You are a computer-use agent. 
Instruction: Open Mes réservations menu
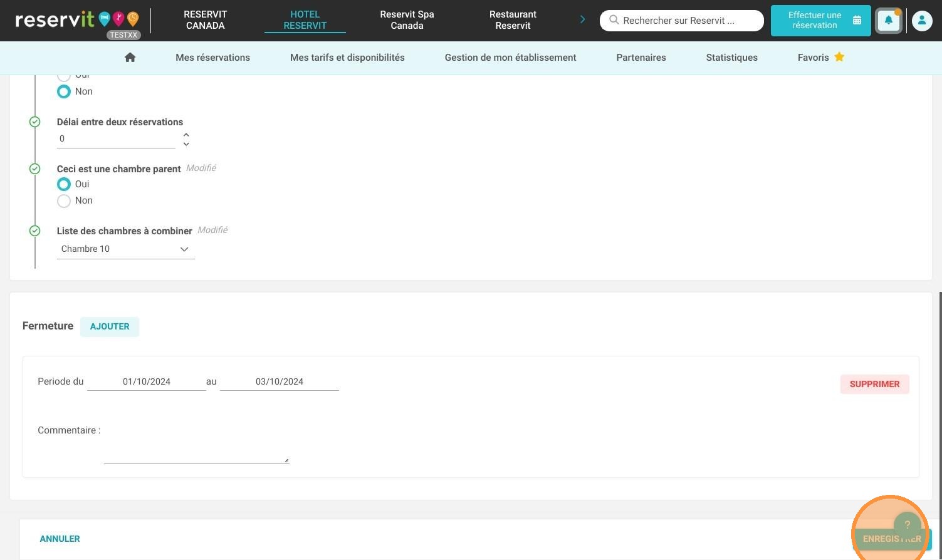[212, 58]
